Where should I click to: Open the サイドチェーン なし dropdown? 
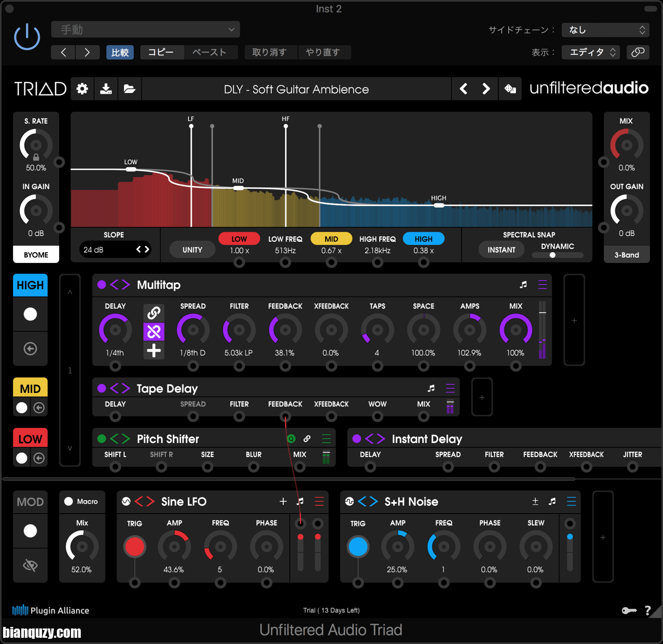pyautogui.click(x=606, y=30)
